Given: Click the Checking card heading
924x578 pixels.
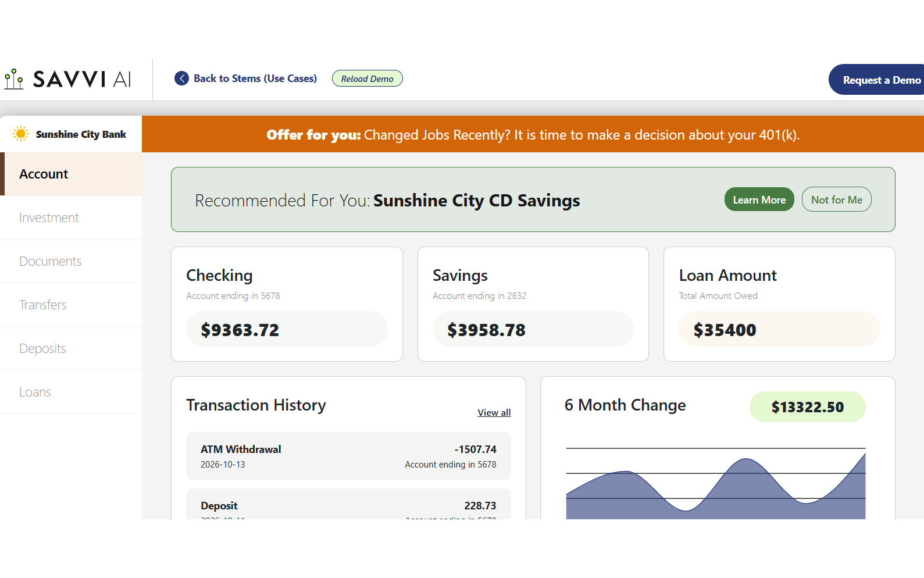Looking at the screenshot, I should tap(219, 275).
